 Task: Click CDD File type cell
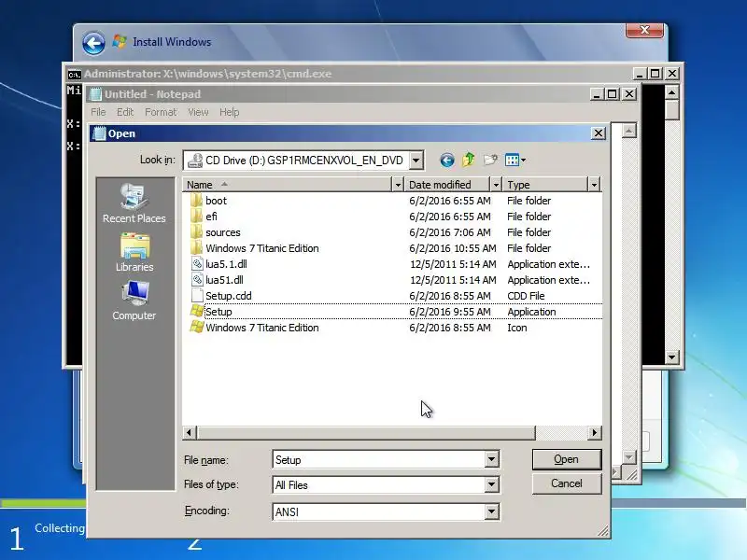point(526,296)
